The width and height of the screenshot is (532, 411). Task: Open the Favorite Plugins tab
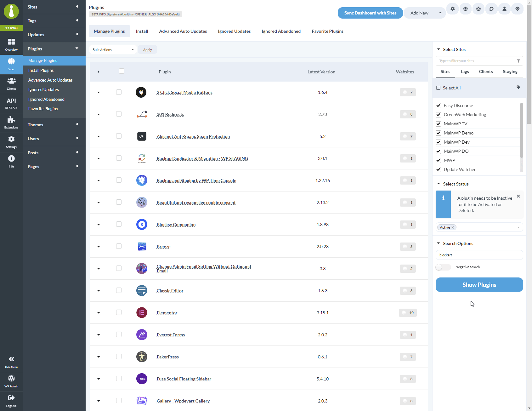coord(327,31)
